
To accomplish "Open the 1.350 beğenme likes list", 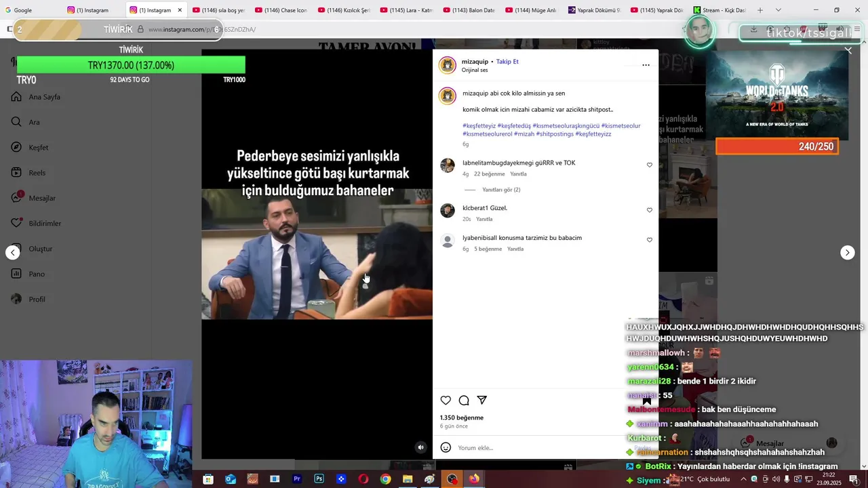I will (x=462, y=418).
